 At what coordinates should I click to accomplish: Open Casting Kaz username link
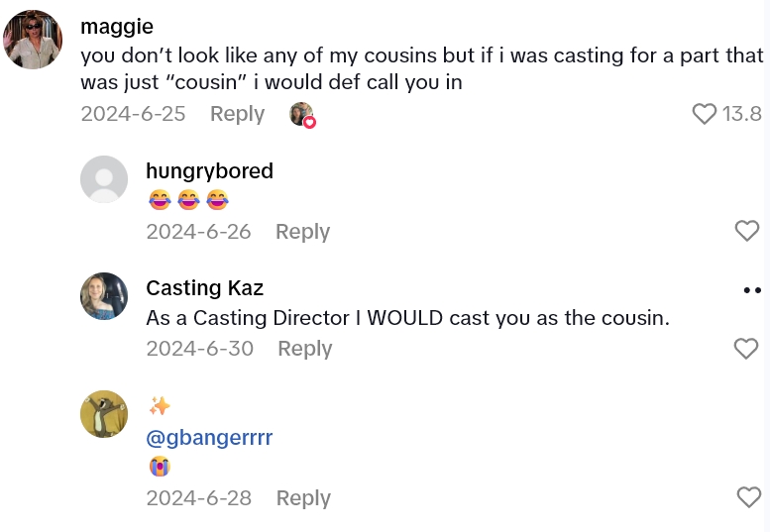point(205,288)
